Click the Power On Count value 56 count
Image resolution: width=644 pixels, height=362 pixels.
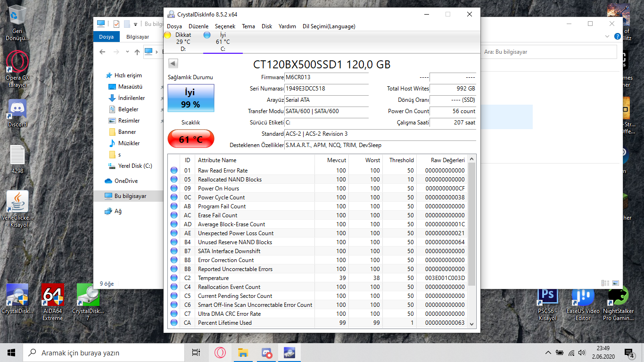tap(453, 111)
